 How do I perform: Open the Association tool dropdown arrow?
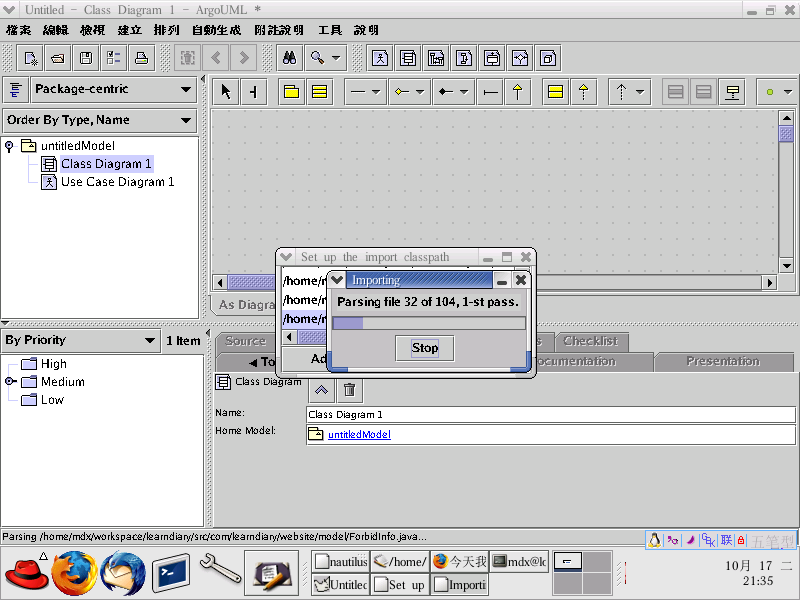377,92
